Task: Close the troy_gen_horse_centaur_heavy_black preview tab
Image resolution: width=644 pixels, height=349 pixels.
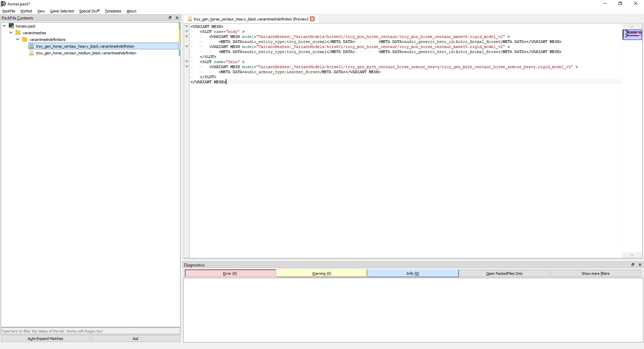Action: coord(312,19)
